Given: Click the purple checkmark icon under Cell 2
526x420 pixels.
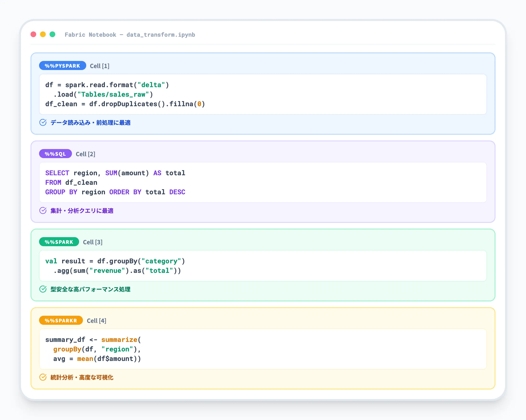Looking at the screenshot, I should tap(43, 210).
